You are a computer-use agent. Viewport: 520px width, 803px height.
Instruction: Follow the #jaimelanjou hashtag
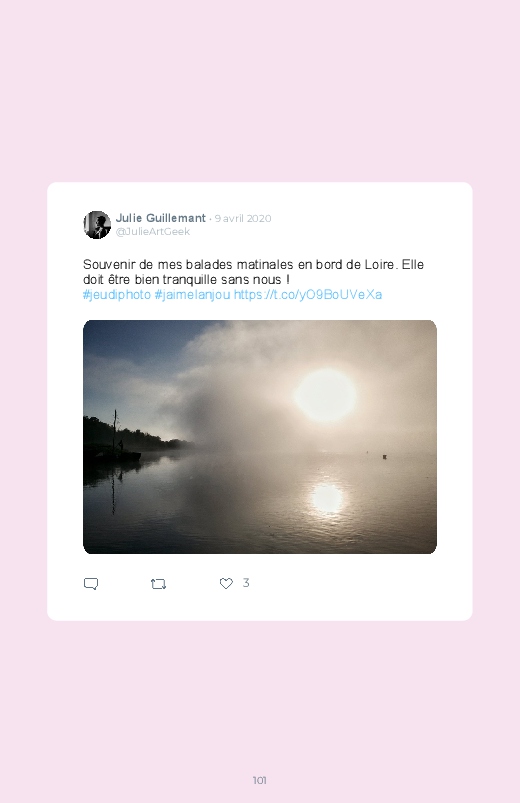pos(192,295)
